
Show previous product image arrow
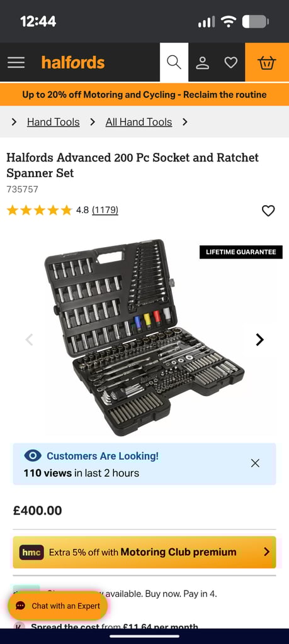coord(29,340)
